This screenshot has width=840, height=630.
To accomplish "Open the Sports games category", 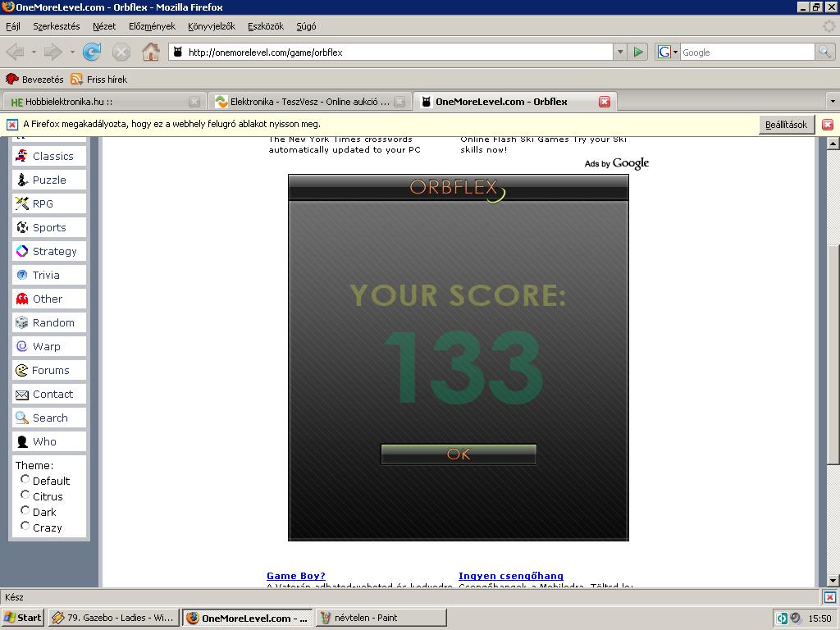I will click(x=48, y=228).
